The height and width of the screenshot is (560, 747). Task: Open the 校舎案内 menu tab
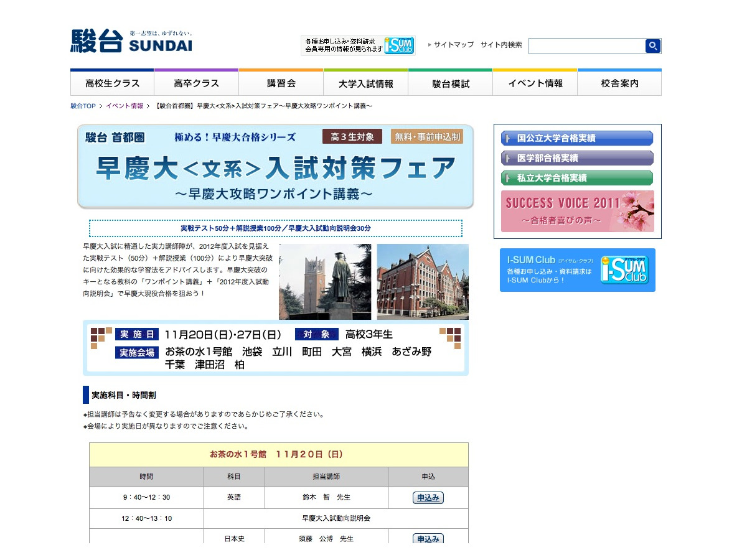pyautogui.click(x=619, y=83)
